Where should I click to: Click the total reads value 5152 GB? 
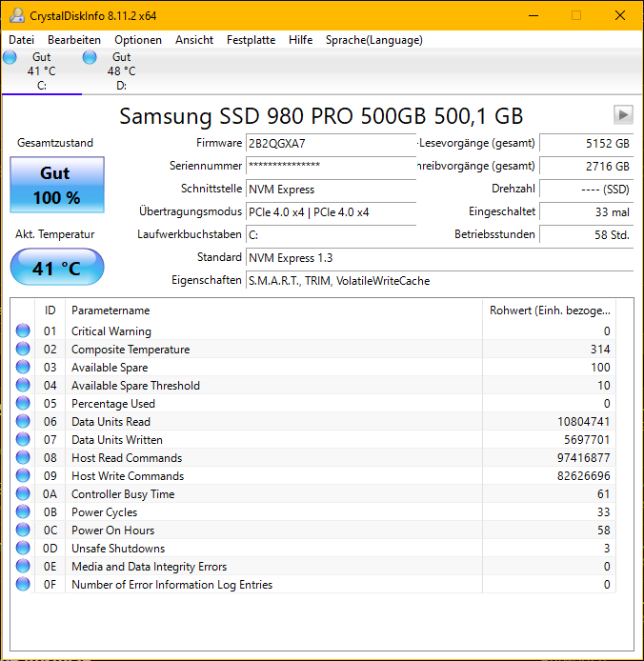(x=586, y=143)
